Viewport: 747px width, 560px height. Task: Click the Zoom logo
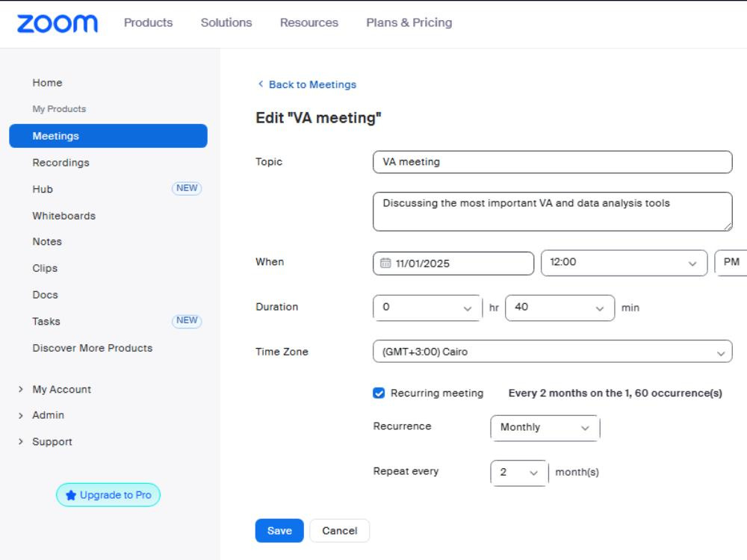click(58, 23)
